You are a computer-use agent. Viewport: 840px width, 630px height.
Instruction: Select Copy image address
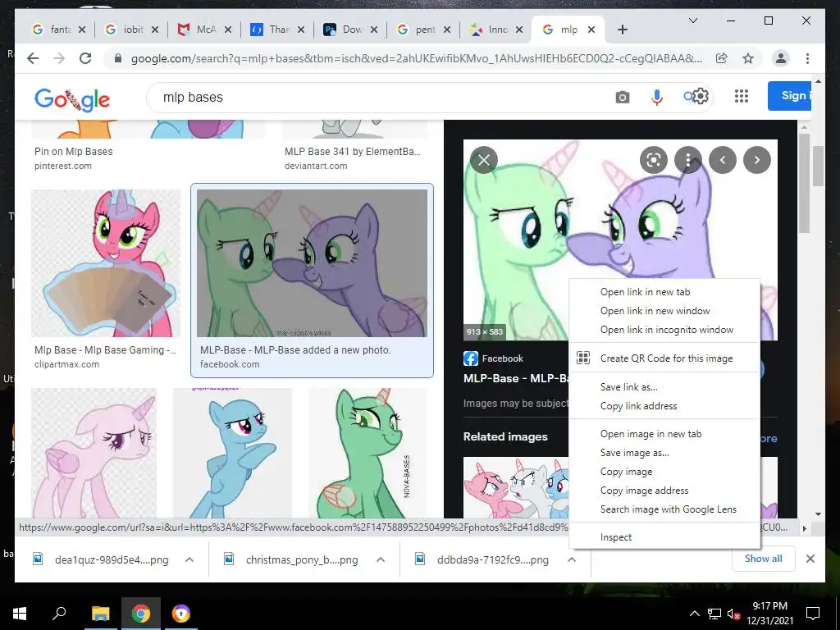point(664,491)
